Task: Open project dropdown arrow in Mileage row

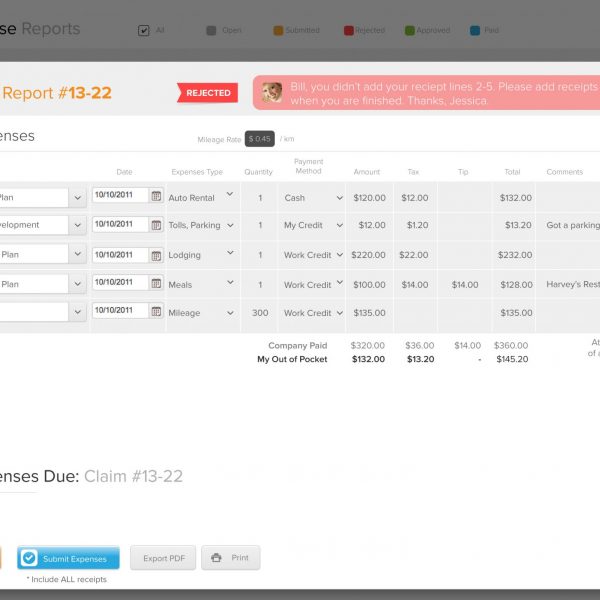Action: [78, 312]
